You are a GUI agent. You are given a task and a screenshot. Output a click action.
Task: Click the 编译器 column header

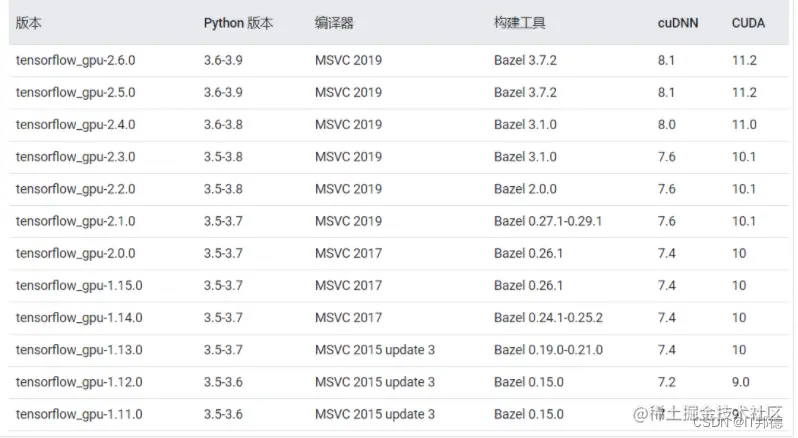334,23
